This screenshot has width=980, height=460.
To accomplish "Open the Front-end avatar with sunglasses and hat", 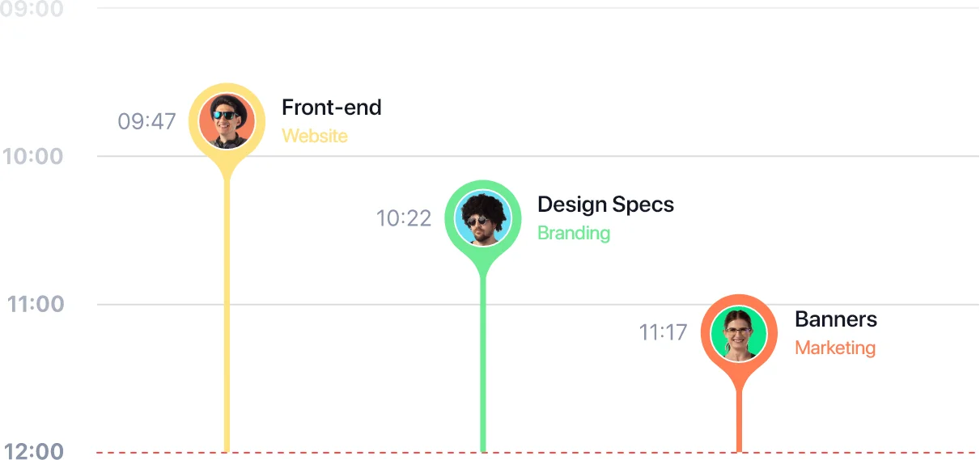I will pos(227,121).
